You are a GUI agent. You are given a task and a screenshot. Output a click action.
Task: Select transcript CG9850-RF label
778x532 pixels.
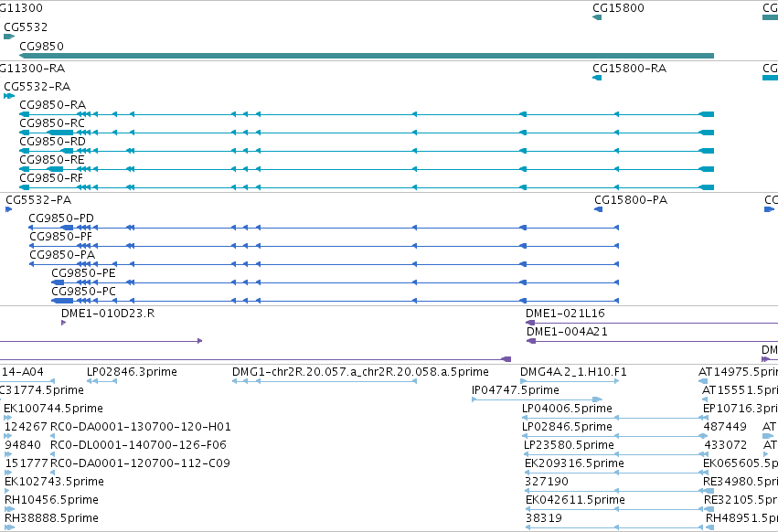coord(51,177)
